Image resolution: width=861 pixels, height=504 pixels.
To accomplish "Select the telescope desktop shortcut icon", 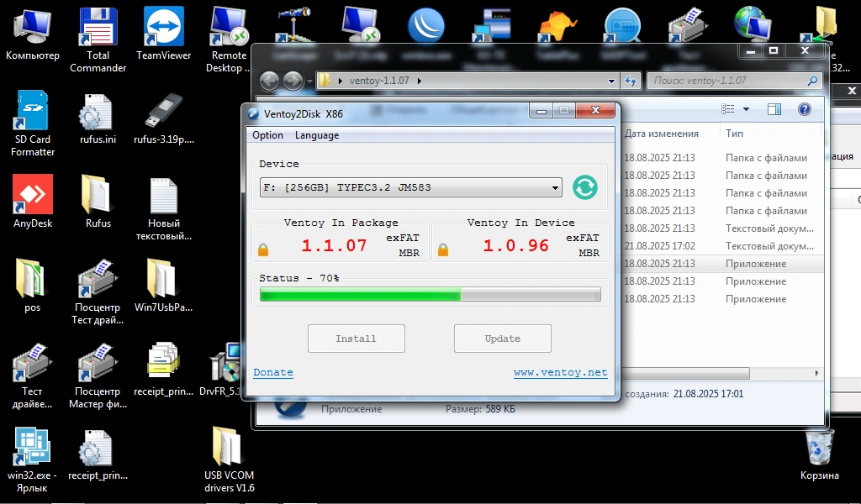I will (293, 24).
